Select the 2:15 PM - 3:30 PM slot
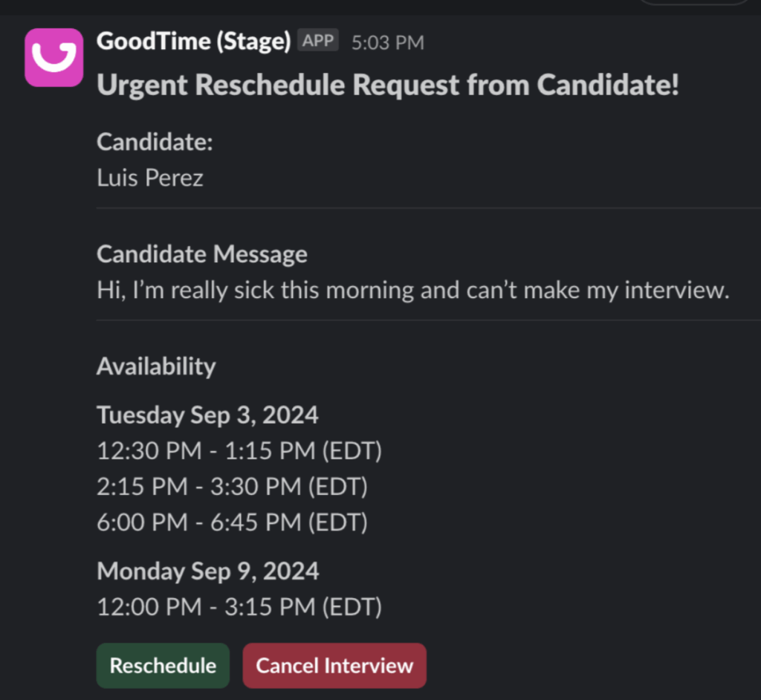This screenshot has width=761, height=700. [x=232, y=487]
